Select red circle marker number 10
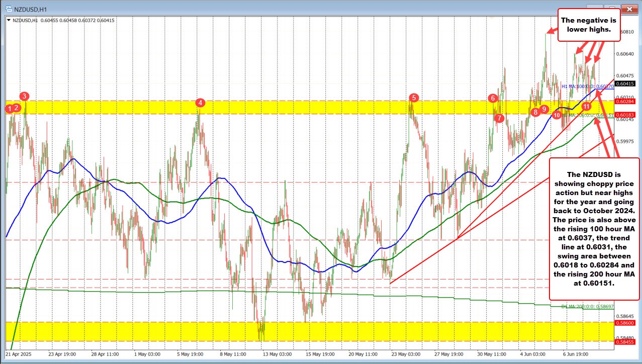Screen dimensions: 642x364 click(557, 115)
